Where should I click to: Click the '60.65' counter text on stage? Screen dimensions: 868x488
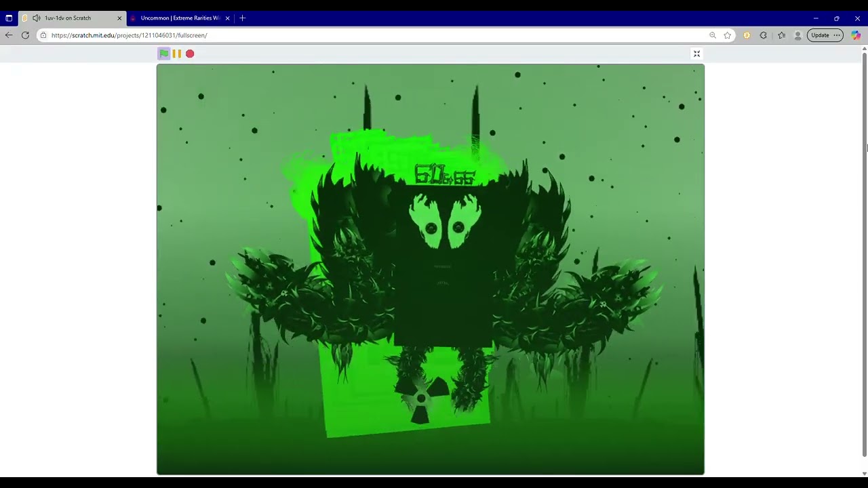pyautogui.click(x=444, y=175)
